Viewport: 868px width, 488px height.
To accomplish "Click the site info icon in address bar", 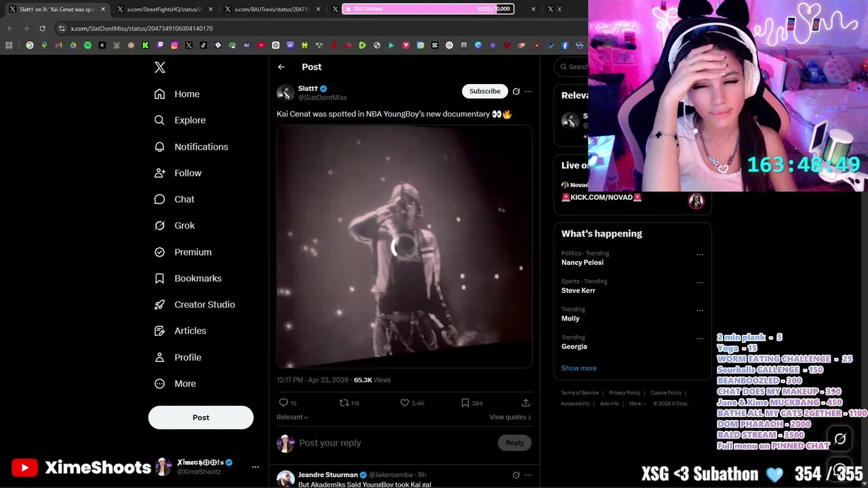I will tap(62, 28).
